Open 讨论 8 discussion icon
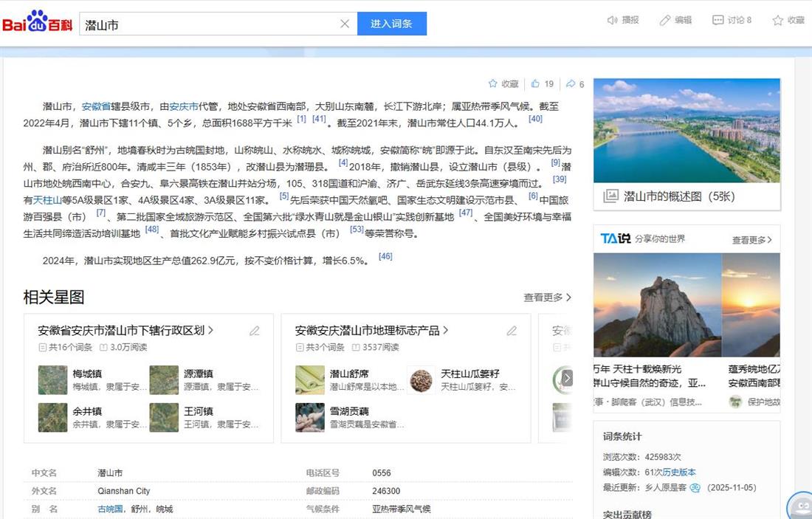Screen dimensions: 812x519 click(x=718, y=21)
